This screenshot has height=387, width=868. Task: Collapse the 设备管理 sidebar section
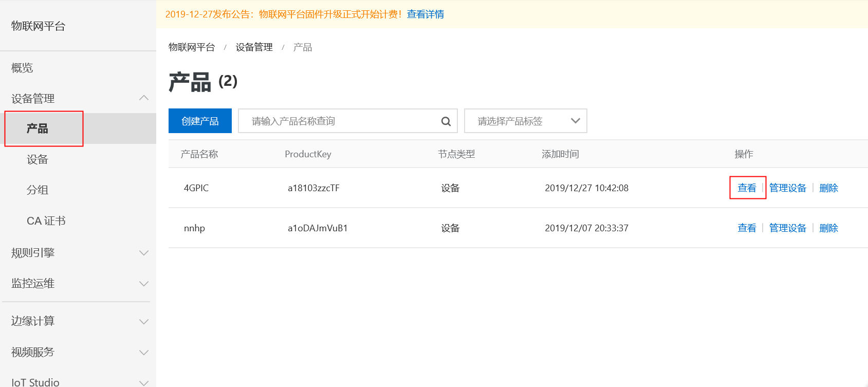coord(144,98)
